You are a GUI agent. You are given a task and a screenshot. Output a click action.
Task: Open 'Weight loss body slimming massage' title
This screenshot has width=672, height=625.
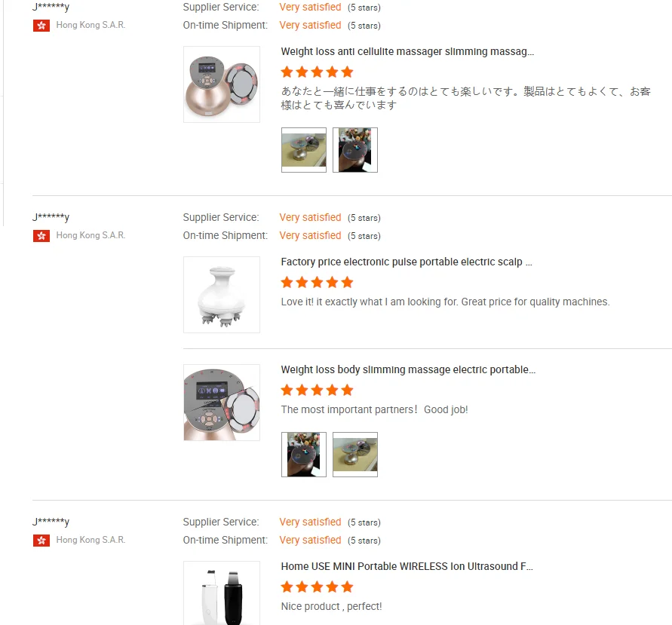[x=408, y=369]
